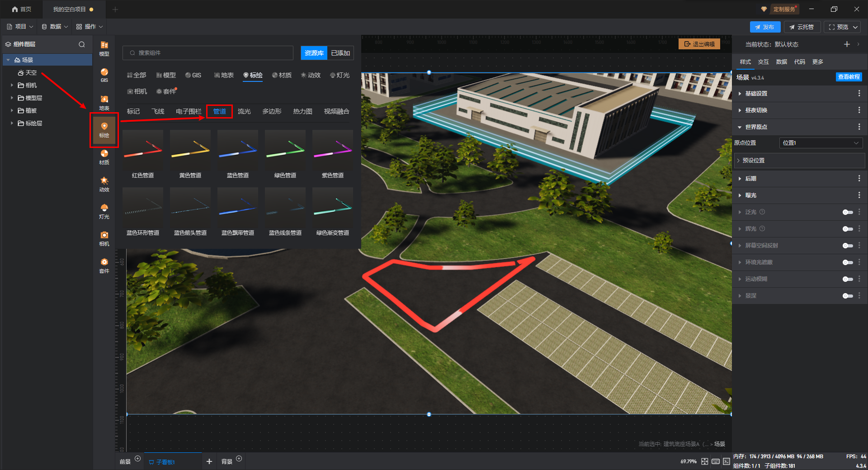Image resolution: width=868 pixels, height=470 pixels.
Task: Expand the 相机 folder in layer tree
Action: point(12,85)
